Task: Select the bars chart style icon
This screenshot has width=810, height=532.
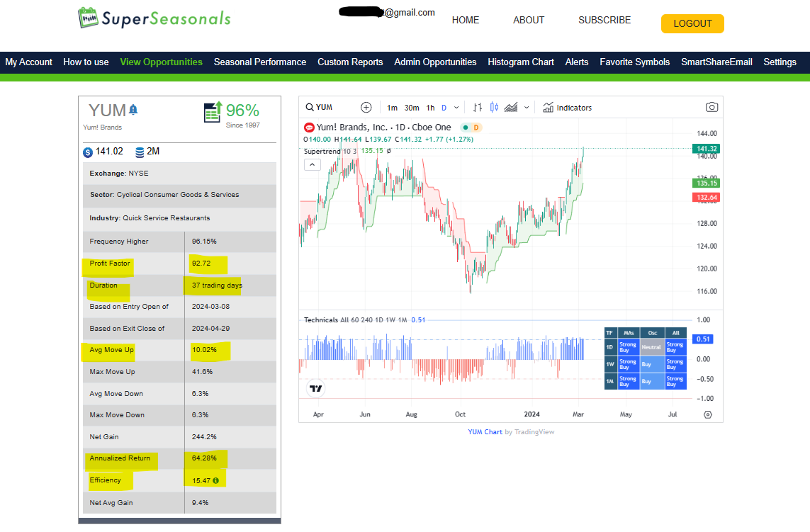Action: [478, 108]
